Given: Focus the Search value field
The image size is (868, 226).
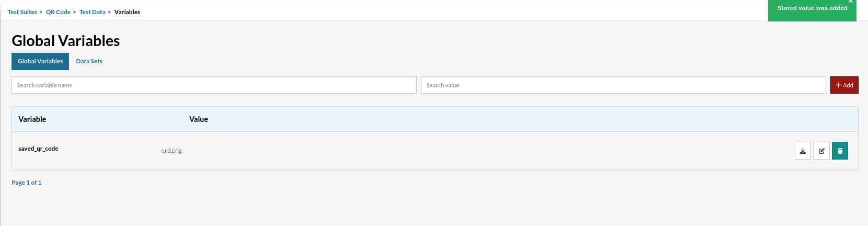Looking at the screenshot, I should 623,85.
